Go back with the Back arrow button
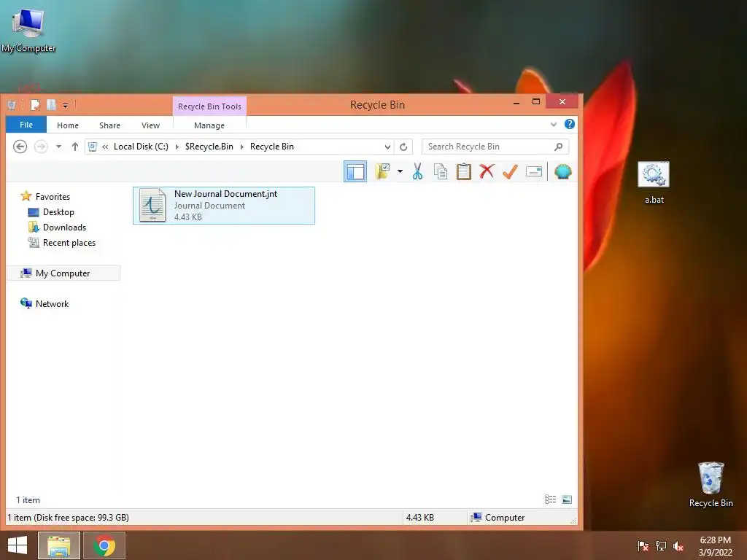This screenshot has height=560, width=747. (20, 146)
